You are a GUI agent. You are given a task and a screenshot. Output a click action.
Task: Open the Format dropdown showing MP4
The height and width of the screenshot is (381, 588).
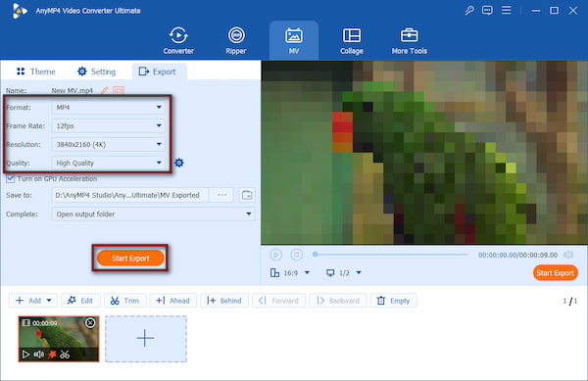tap(108, 107)
